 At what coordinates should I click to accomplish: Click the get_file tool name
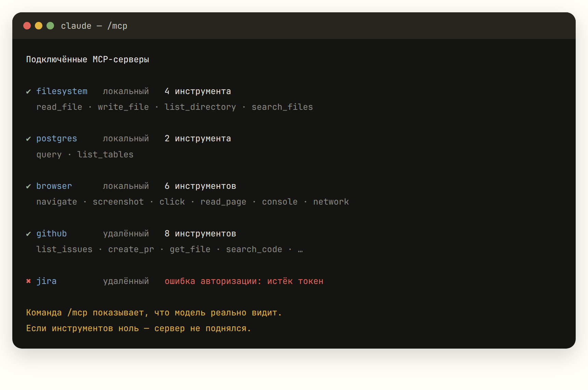190,249
